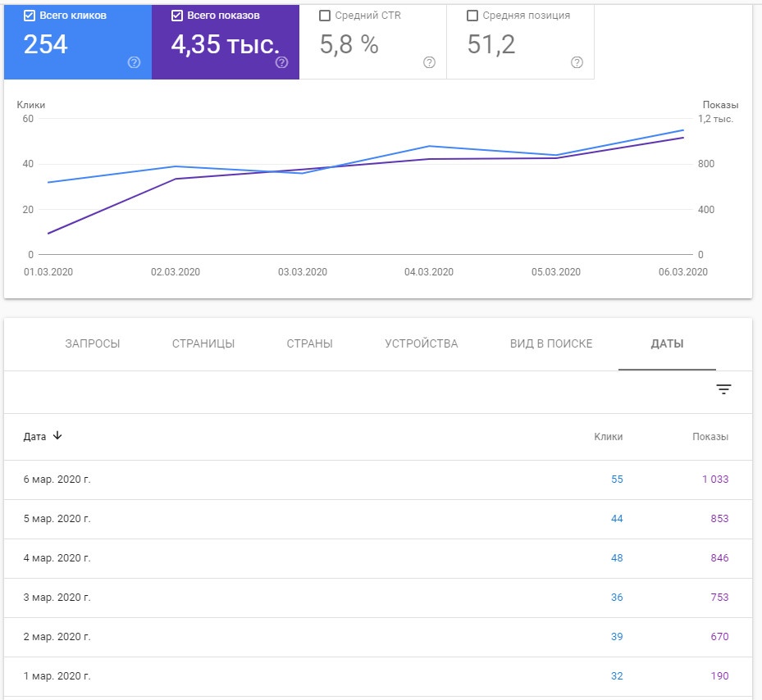Open help tooltip for Средний CTR
The width and height of the screenshot is (762, 700).
click(429, 63)
